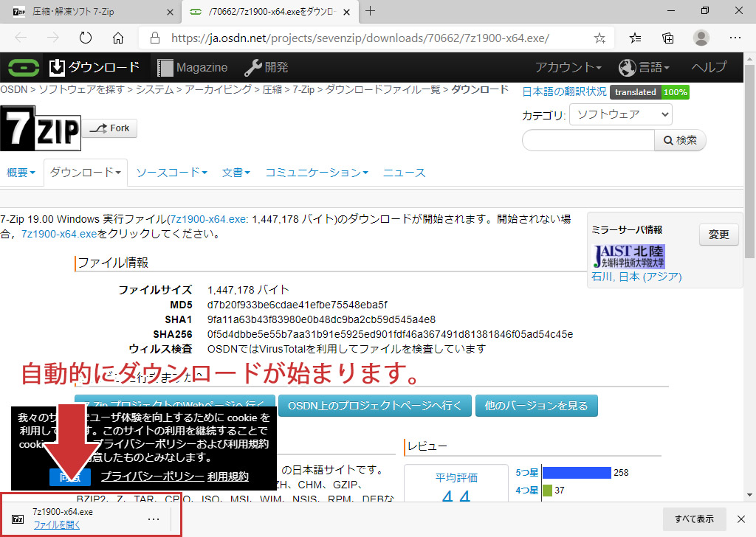This screenshot has height=537, width=756.
Task: Click すべて表示 in the download bar
Action: tap(694, 519)
